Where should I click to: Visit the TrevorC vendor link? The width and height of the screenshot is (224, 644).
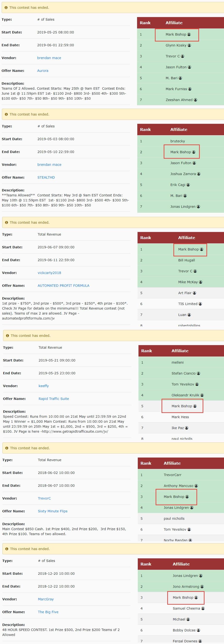click(x=44, y=498)
